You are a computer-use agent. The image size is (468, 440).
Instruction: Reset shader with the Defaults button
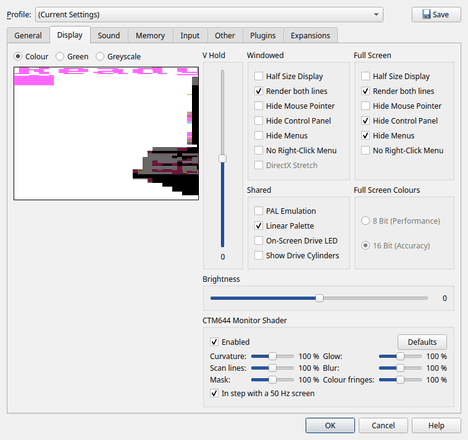coord(422,342)
